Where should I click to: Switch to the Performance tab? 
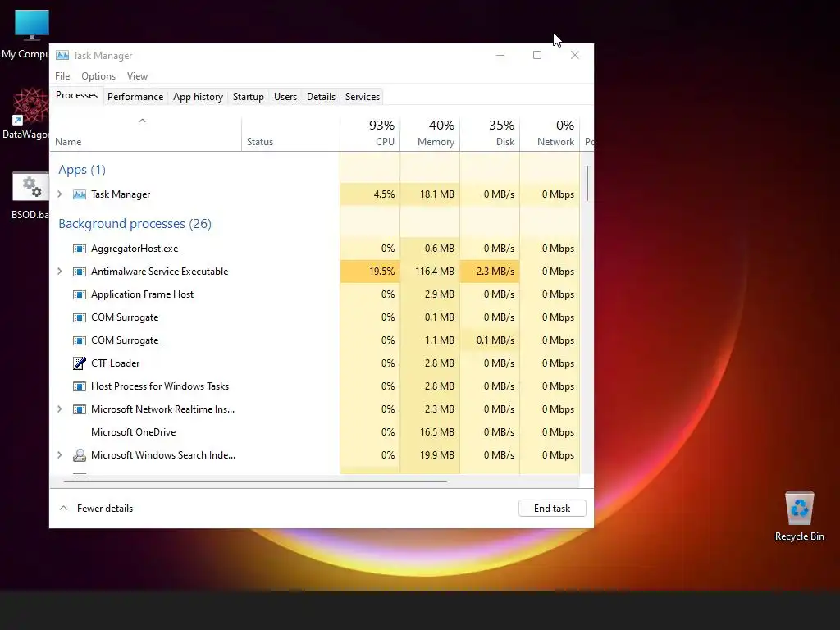[135, 97]
